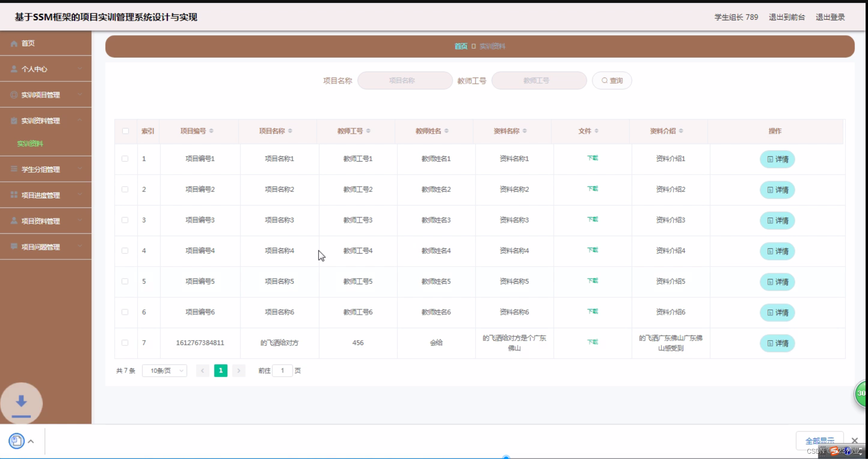Select the 个人中心 user icon
Image resolution: width=868 pixels, height=459 pixels.
[x=13, y=69]
